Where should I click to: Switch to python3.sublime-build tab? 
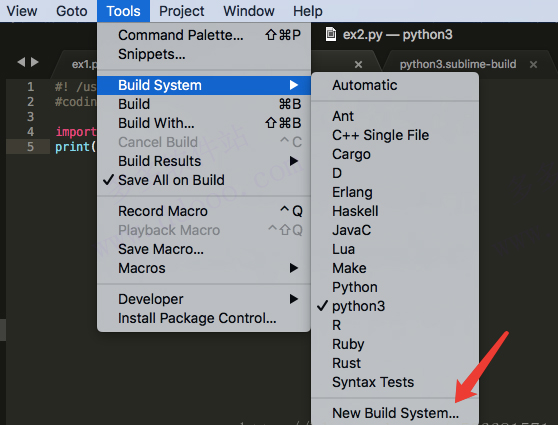(458, 64)
